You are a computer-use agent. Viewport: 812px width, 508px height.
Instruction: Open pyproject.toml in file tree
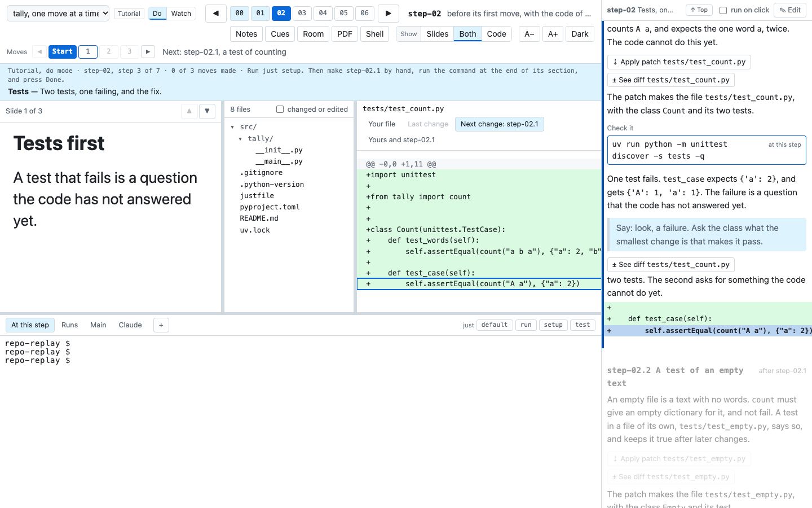coord(270,207)
